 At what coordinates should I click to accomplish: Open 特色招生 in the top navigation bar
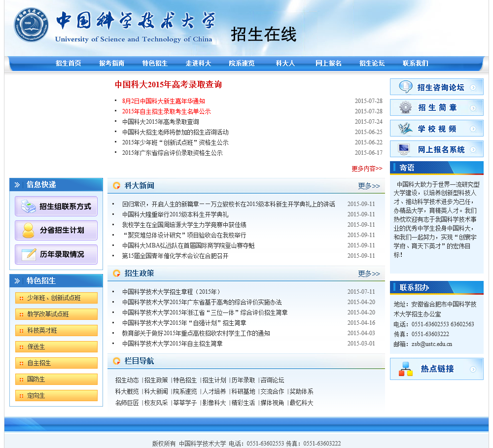click(x=155, y=63)
